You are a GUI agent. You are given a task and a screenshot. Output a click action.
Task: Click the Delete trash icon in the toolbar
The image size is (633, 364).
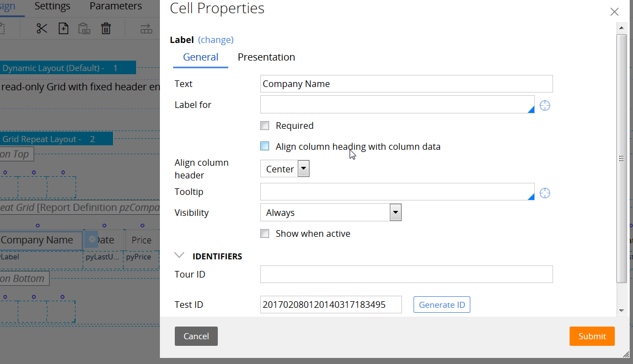tap(106, 29)
